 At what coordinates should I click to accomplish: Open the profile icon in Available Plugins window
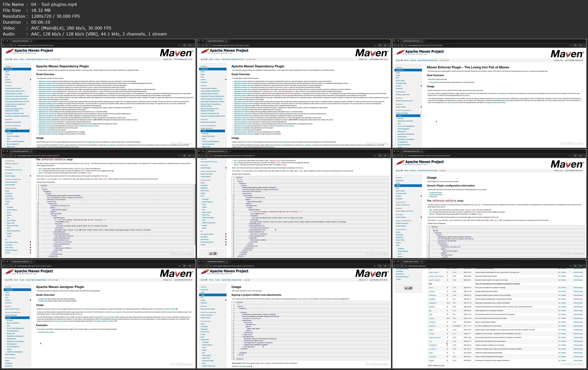581,266
